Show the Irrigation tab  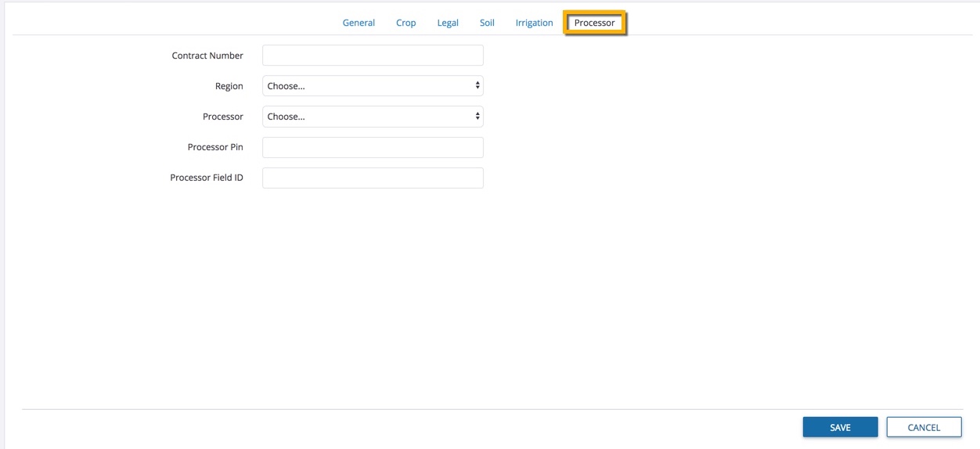534,23
